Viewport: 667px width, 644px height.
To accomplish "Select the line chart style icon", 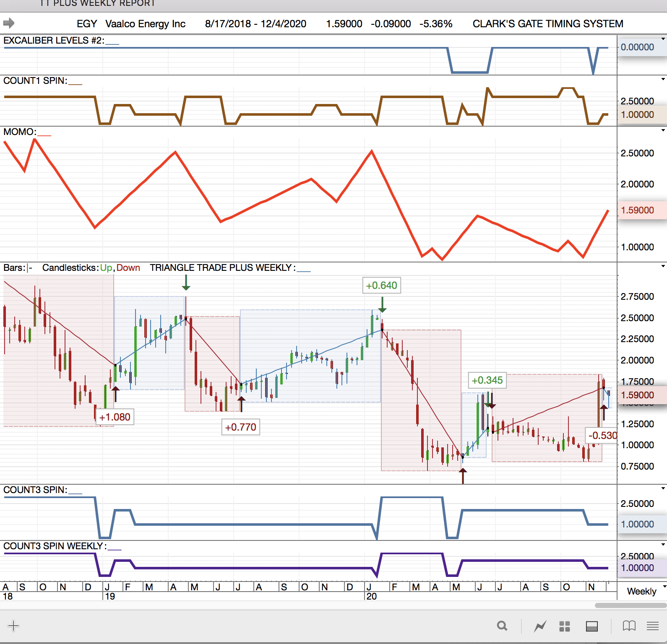I will click(x=540, y=626).
